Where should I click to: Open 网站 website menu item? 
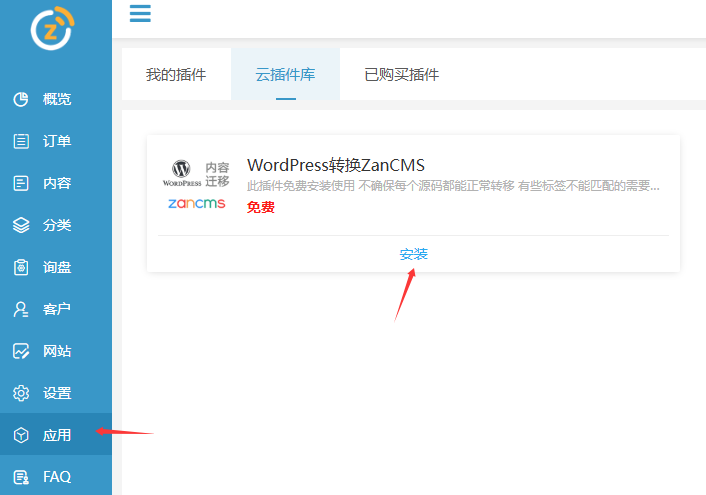click(56, 351)
